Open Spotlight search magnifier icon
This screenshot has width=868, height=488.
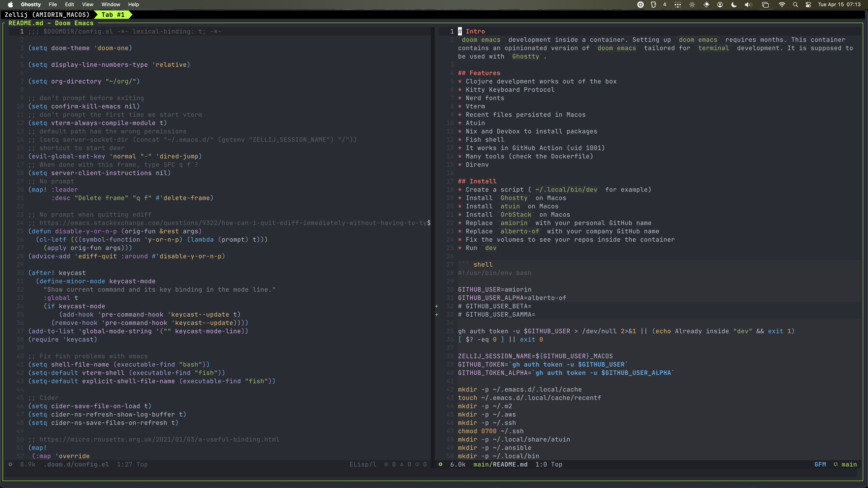[796, 4]
